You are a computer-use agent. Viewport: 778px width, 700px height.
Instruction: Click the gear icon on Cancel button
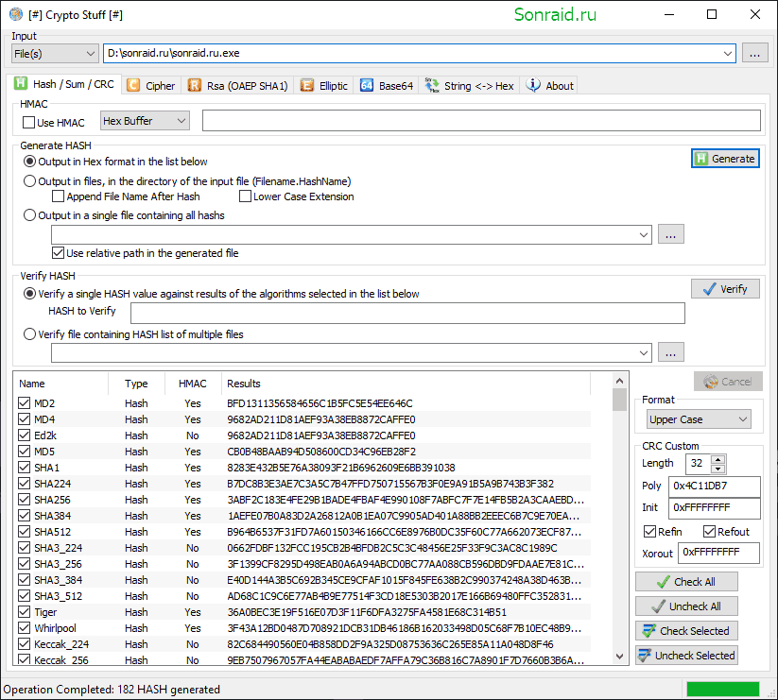pyautogui.click(x=711, y=382)
